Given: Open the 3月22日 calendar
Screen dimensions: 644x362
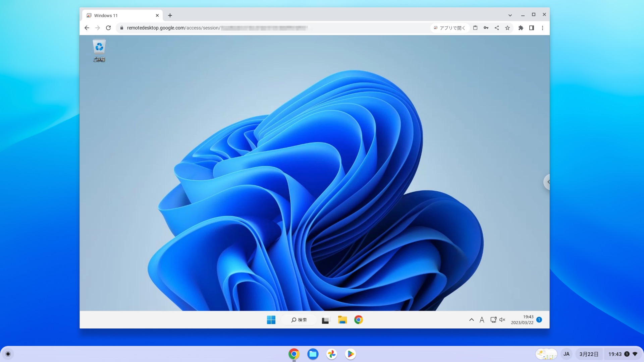Looking at the screenshot, I should tap(589, 354).
